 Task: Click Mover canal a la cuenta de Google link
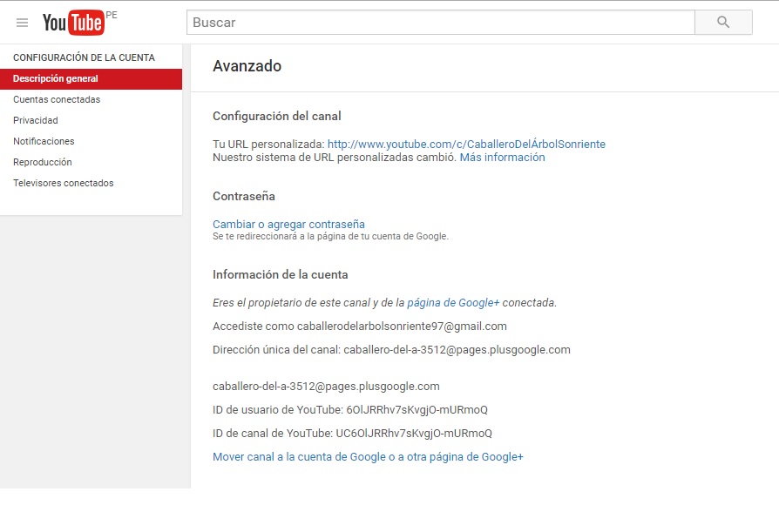click(368, 457)
